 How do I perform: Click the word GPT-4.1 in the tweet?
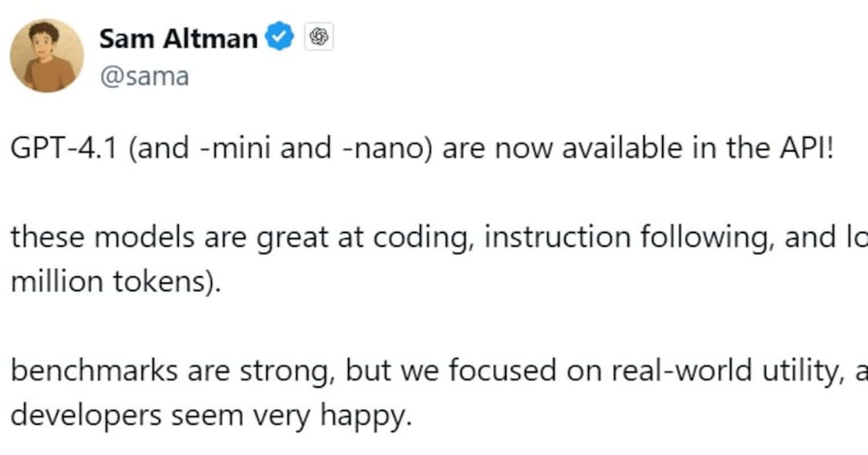click(x=64, y=148)
